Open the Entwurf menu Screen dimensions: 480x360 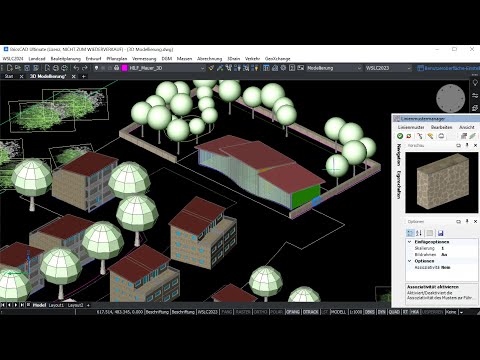pyautogui.click(x=93, y=59)
